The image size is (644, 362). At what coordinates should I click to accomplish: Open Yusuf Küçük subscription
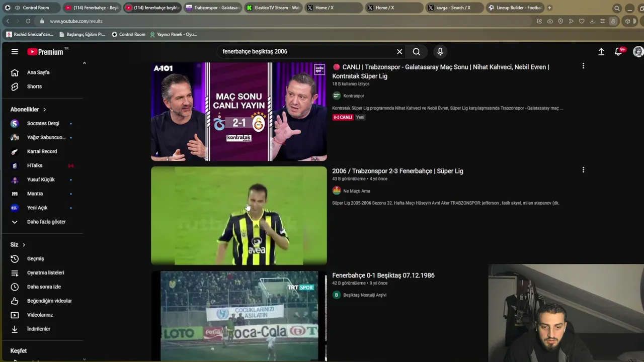(x=42, y=180)
